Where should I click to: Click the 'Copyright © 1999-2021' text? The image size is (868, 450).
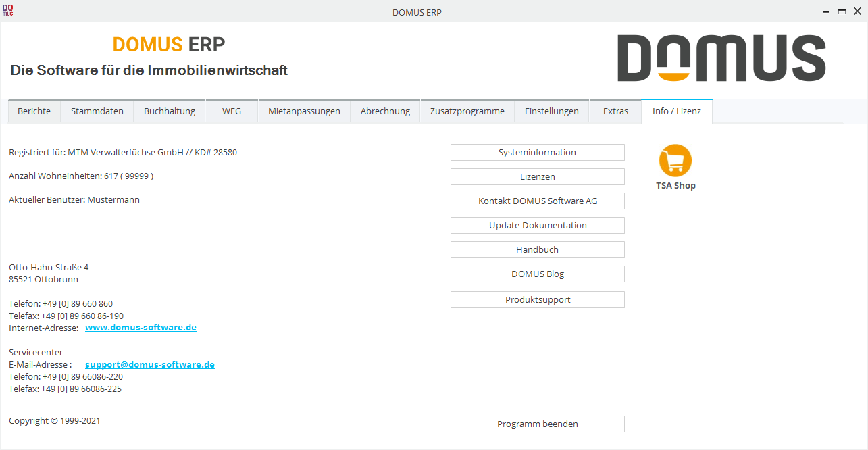click(x=55, y=421)
